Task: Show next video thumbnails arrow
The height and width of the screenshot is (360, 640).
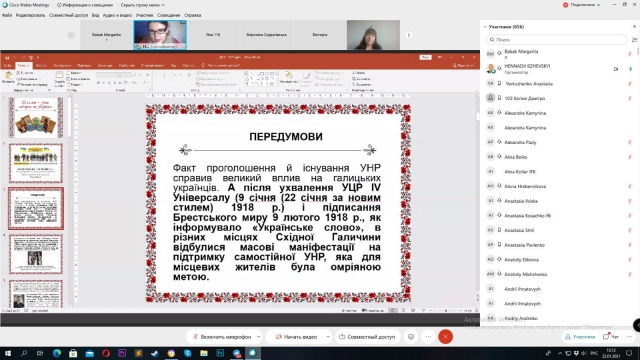Action: [409, 35]
